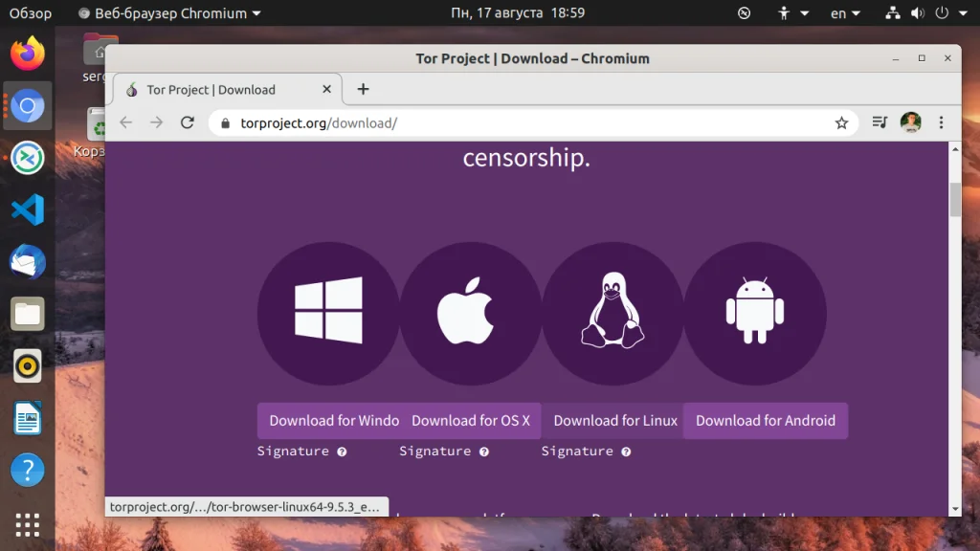980x551 pixels.
Task: Open Chromium profile avatar
Action: pyautogui.click(x=911, y=122)
